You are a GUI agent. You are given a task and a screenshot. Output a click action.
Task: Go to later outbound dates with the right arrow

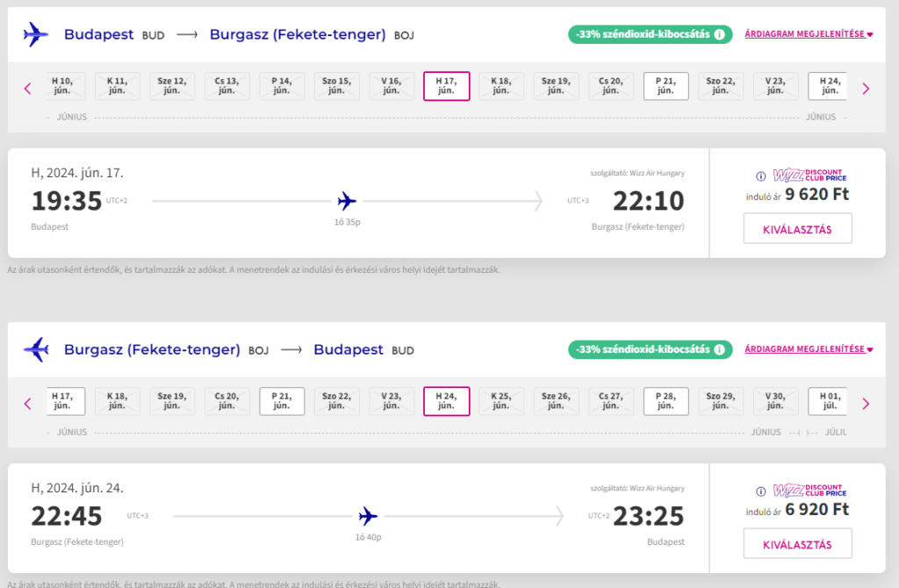tap(866, 89)
